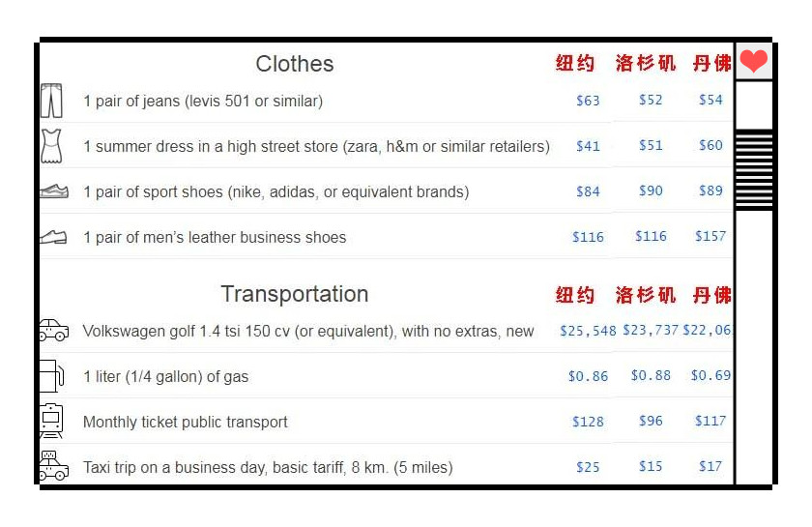This screenshot has width=812, height=527.
Task: Click the public transport train icon
Action: coord(51,421)
